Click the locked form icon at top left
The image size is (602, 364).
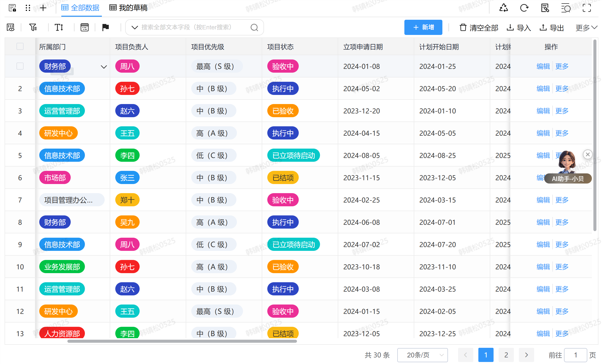12,8
